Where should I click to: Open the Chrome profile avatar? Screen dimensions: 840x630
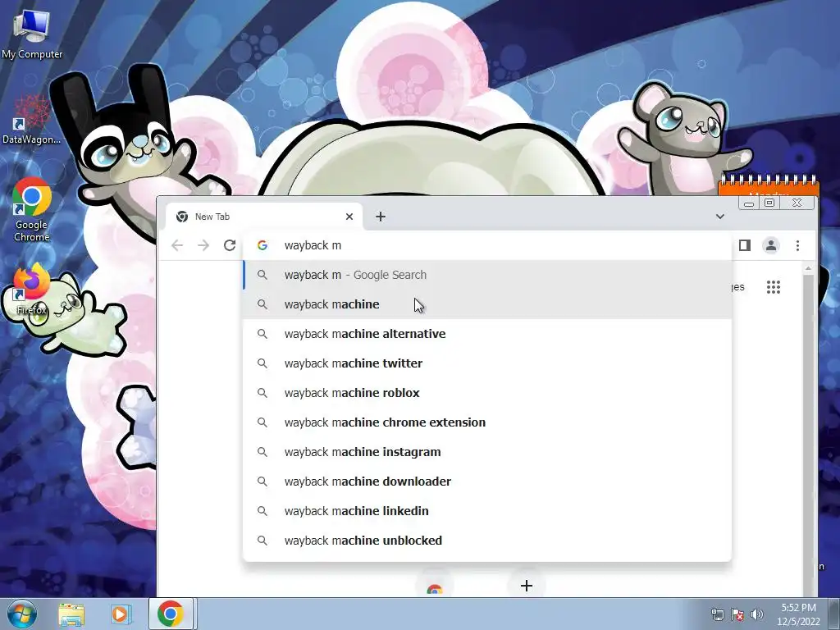click(771, 245)
